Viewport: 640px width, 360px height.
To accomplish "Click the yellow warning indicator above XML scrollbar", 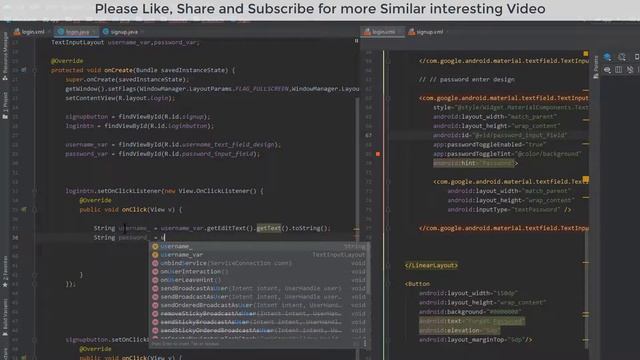I will click(586, 54).
